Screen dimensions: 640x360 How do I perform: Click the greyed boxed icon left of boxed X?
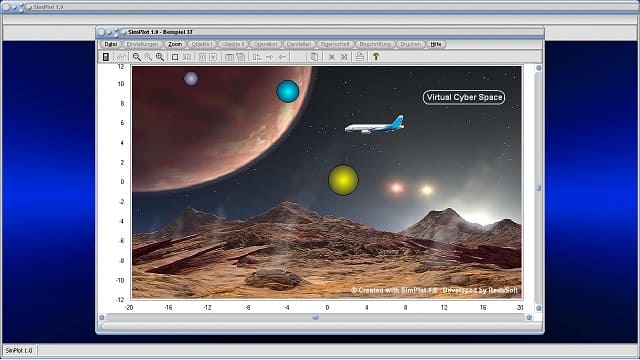click(x=202, y=57)
